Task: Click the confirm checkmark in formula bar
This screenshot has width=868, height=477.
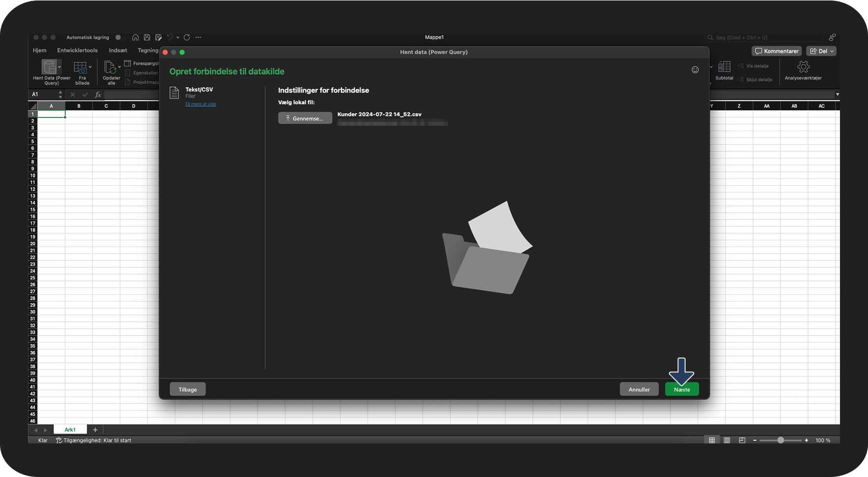Action: (x=85, y=94)
